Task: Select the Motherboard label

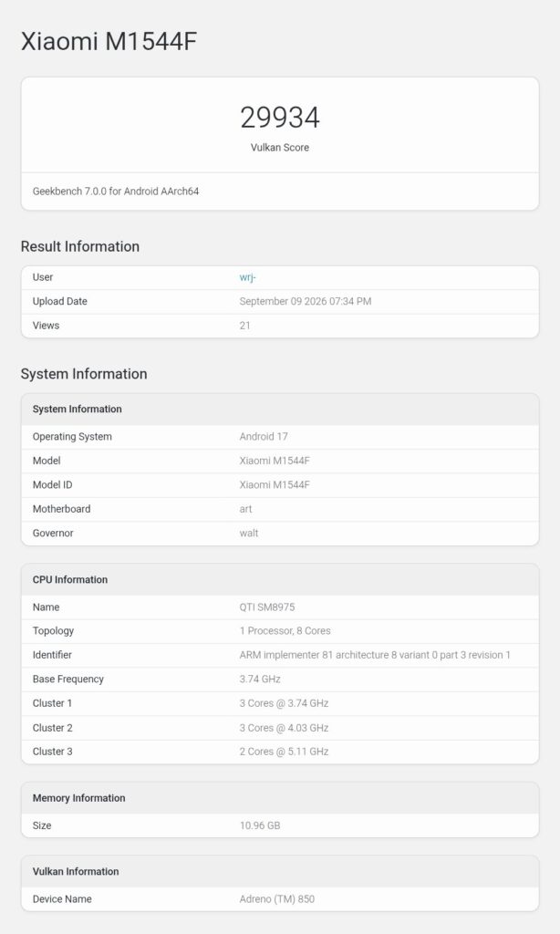Action: pos(61,509)
